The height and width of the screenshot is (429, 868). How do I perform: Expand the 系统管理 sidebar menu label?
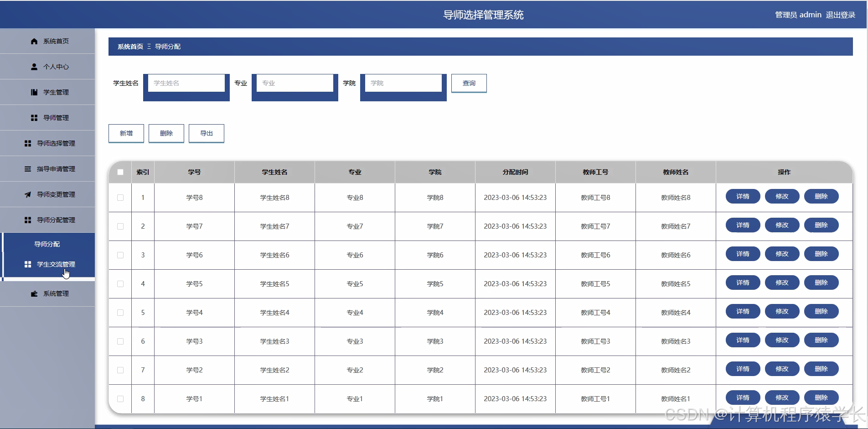point(56,293)
